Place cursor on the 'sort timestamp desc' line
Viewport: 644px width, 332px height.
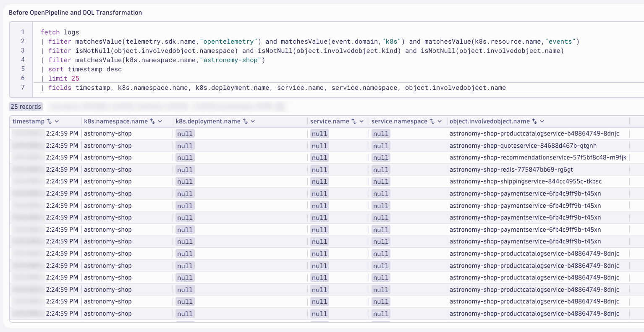coord(81,69)
